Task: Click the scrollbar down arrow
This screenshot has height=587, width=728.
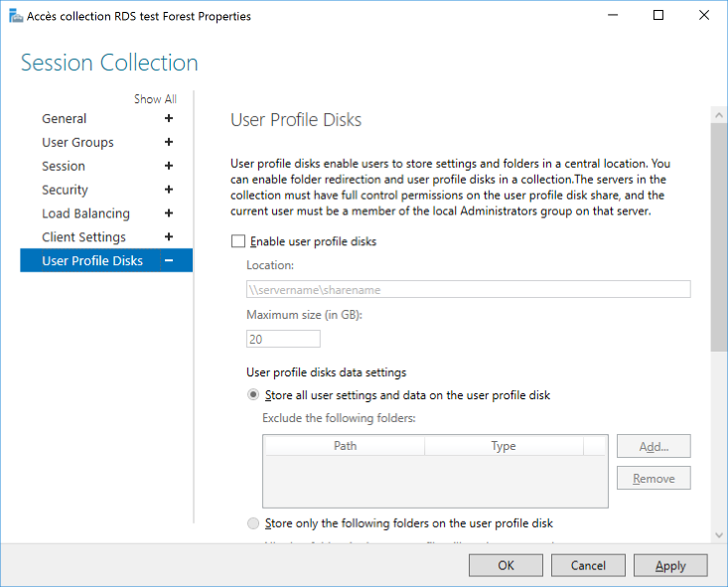Action: [719, 535]
